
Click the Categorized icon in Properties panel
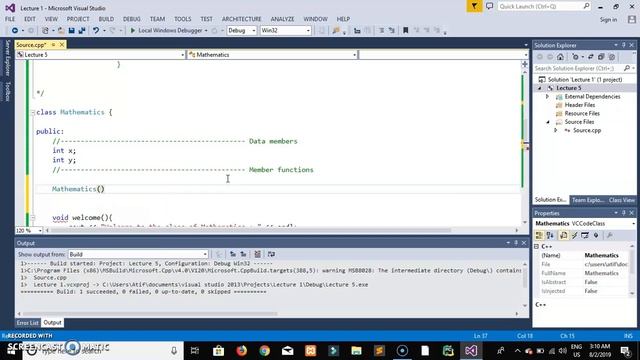pos(539,236)
